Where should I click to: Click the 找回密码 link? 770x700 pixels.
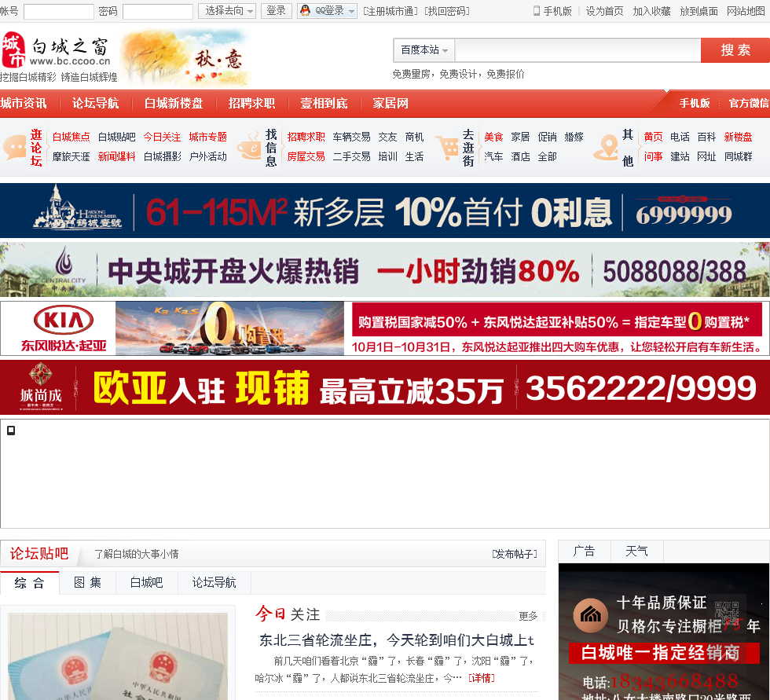tap(447, 11)
